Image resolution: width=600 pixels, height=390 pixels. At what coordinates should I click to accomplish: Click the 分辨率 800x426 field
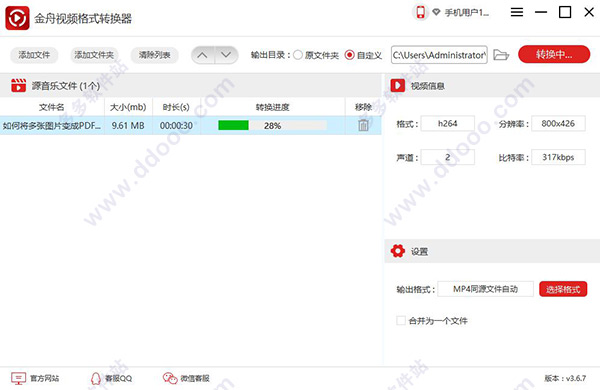(x=558, y=124)
